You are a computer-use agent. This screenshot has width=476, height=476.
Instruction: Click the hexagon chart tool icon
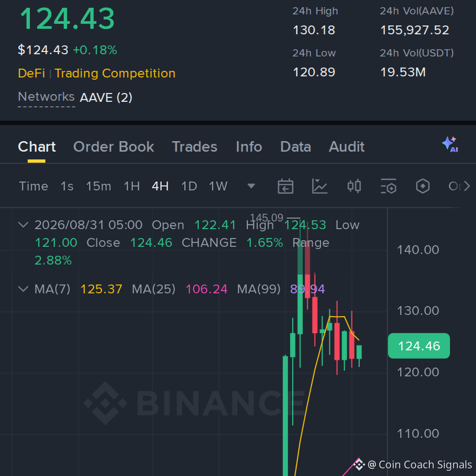[423, 186]
